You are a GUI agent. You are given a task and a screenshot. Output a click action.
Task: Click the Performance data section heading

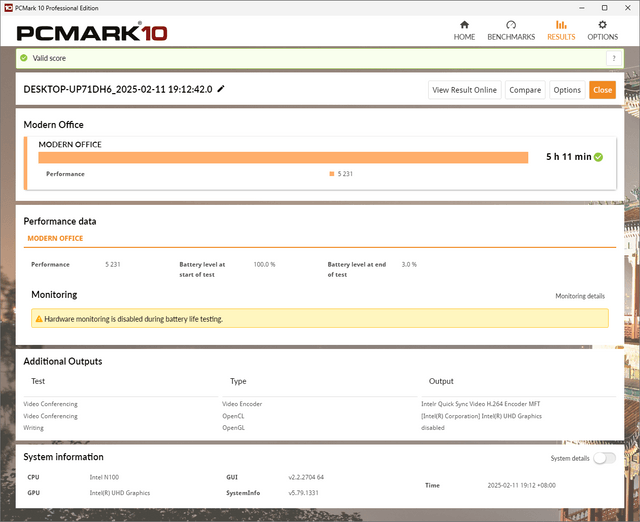click(x=60, y=221)
